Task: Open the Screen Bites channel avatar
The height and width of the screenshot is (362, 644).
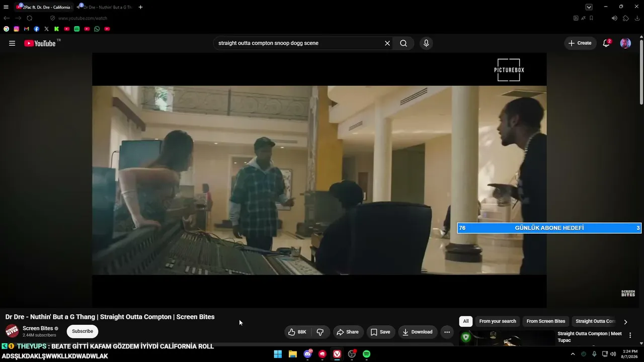Action: coord(12,331)
